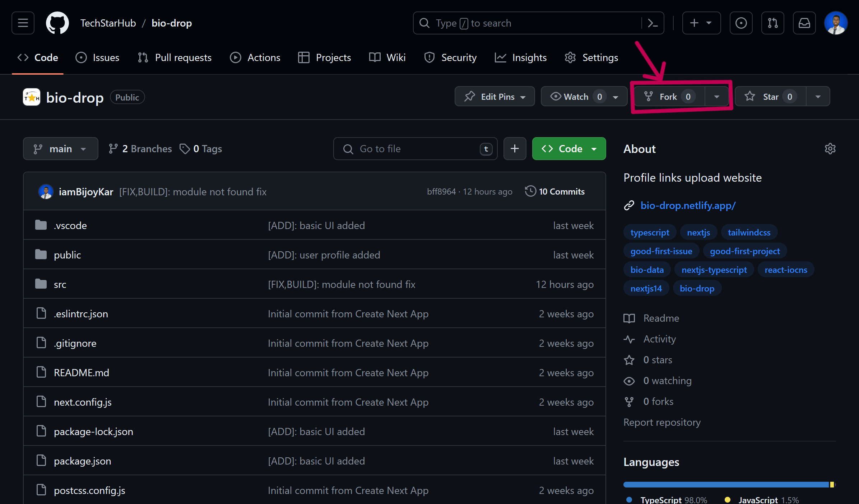
Task: Click the .eslintrc.json file icon
Action: coord(41,313)
